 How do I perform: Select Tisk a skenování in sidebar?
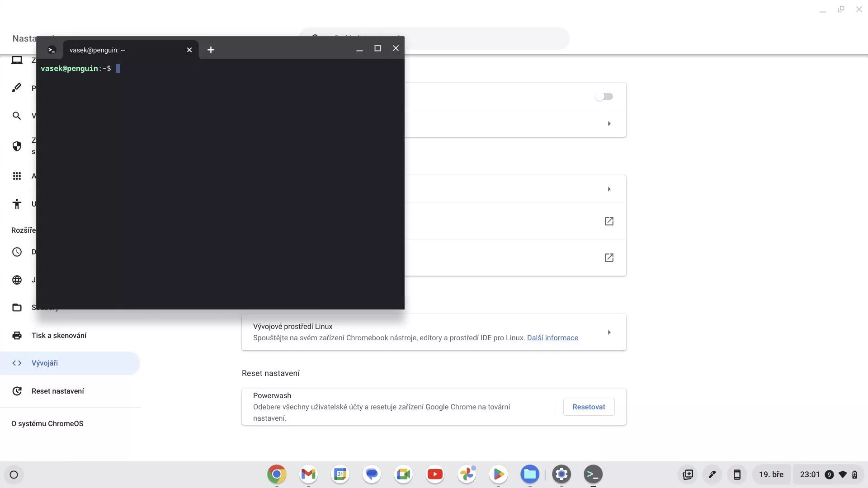(70, 335)
